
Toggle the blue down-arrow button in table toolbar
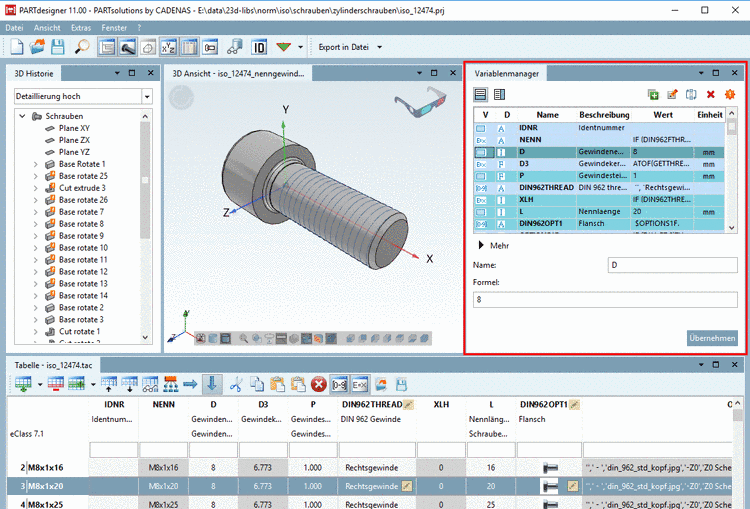tap(211, 383)
